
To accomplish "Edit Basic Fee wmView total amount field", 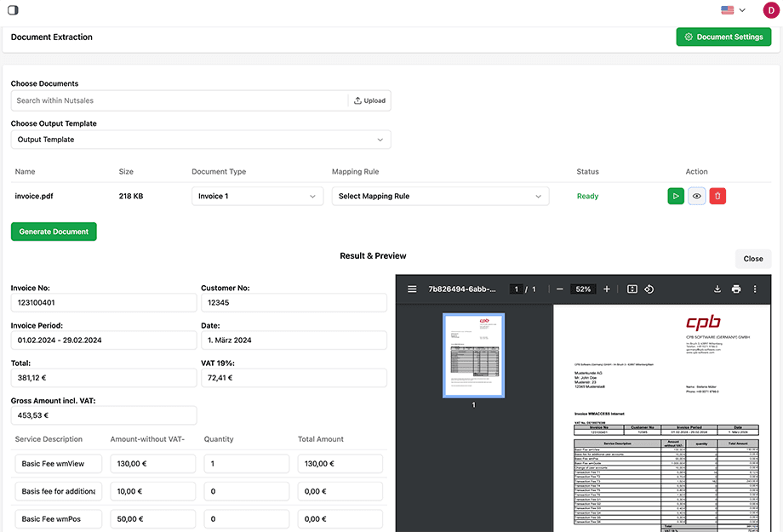I will [x=340, y=464].
